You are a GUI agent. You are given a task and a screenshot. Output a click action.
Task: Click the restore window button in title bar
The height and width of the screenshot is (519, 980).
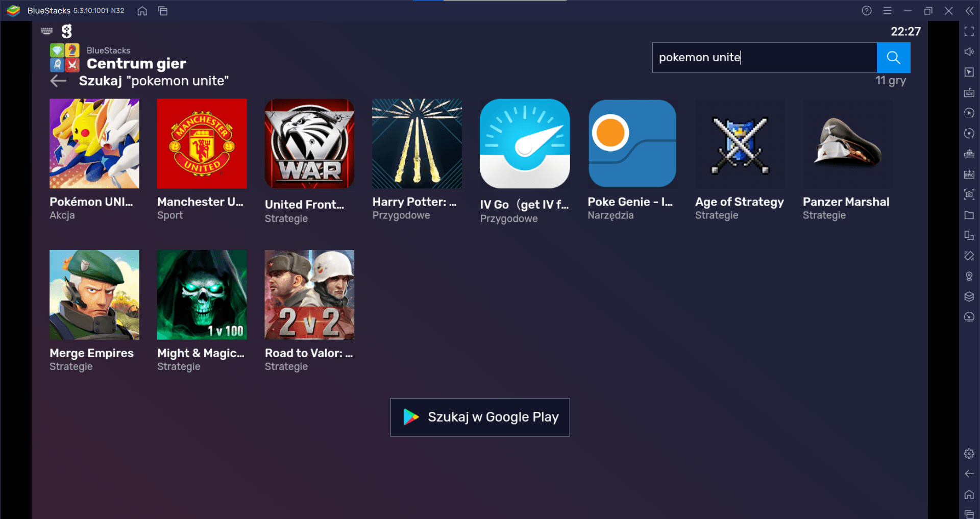tap(928, 11)
